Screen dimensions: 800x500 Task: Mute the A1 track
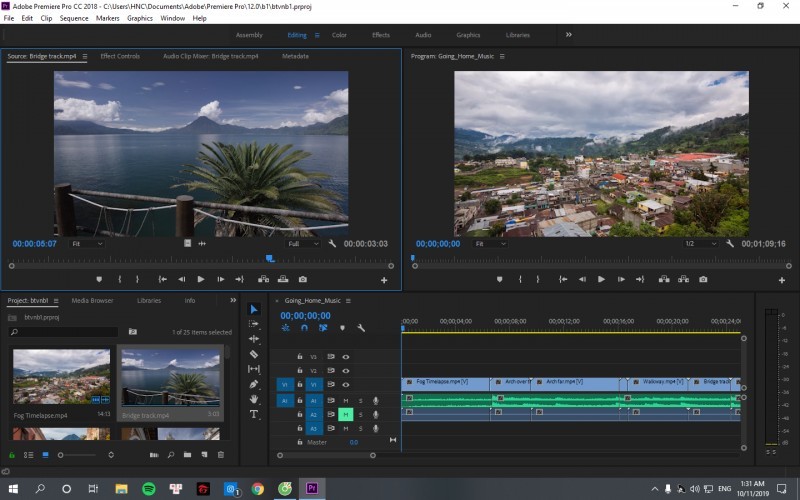[x=345, y=401]
